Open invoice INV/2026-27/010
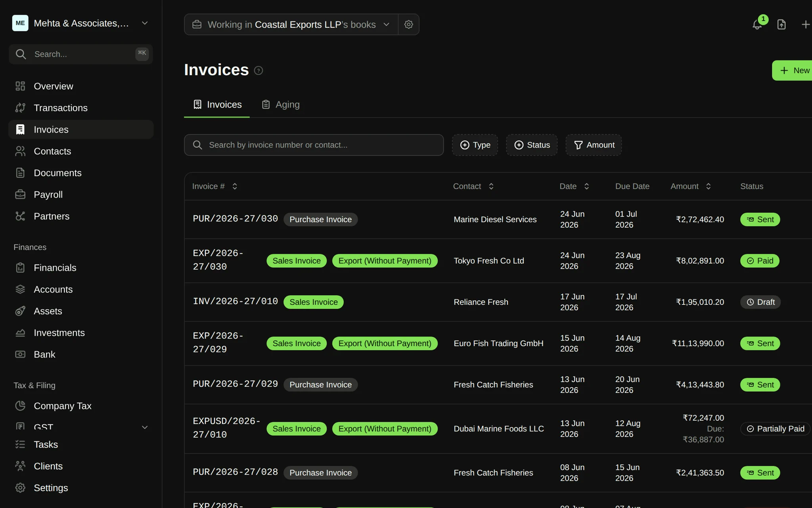This screenshot has width=812, height=508. (x=235, y=301)
